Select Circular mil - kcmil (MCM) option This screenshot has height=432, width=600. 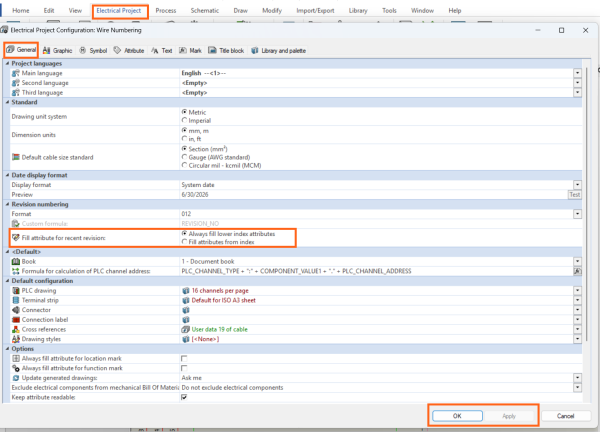[184, 165]
